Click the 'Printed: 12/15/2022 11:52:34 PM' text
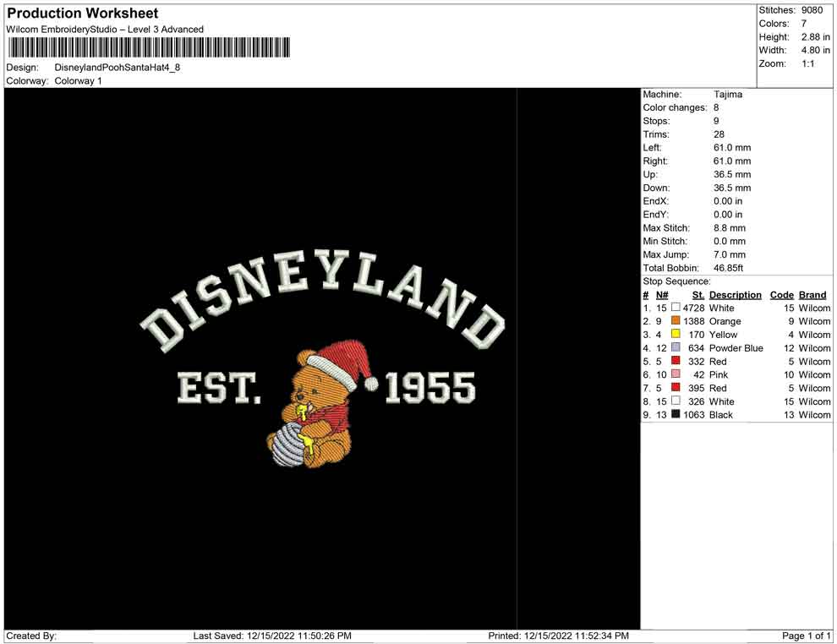The width and height of the screenshot is (837, 644). 558,636
